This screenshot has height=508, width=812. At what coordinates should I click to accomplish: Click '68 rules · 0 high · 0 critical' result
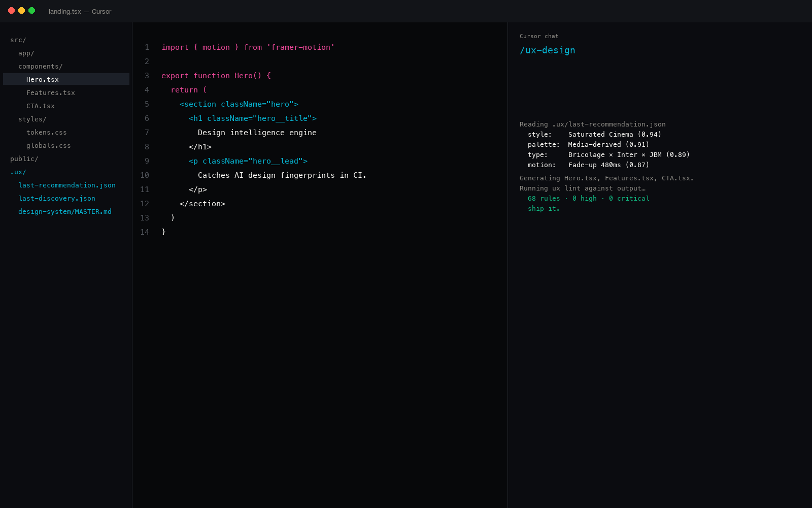click(588, 199)
